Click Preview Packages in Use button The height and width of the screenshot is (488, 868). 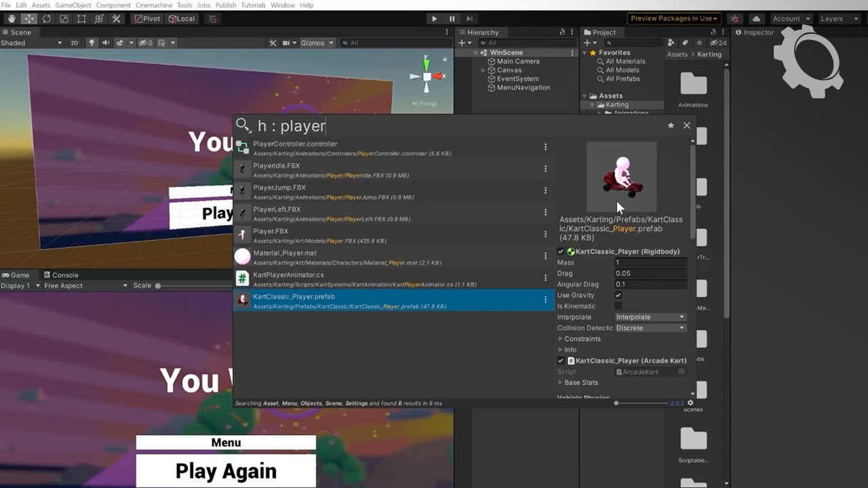click(674, 19)
